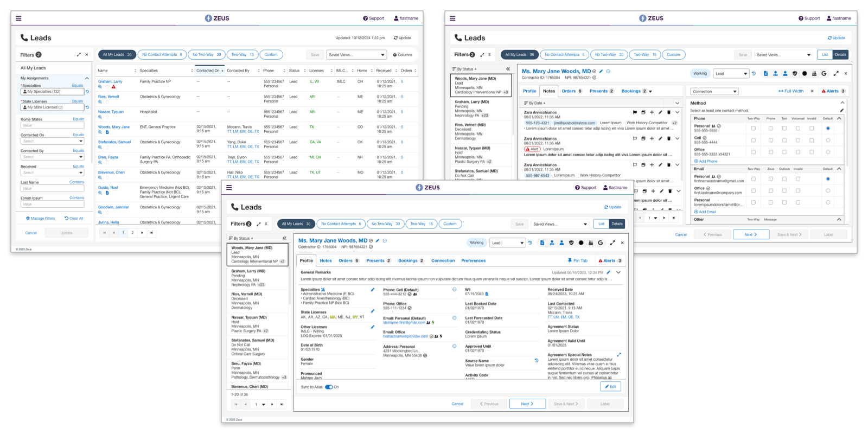This screenshot has height=434, width=868.
Task: Check Two-Way for Personal phone 555-555-5555
Action: [x=754, y=129]
